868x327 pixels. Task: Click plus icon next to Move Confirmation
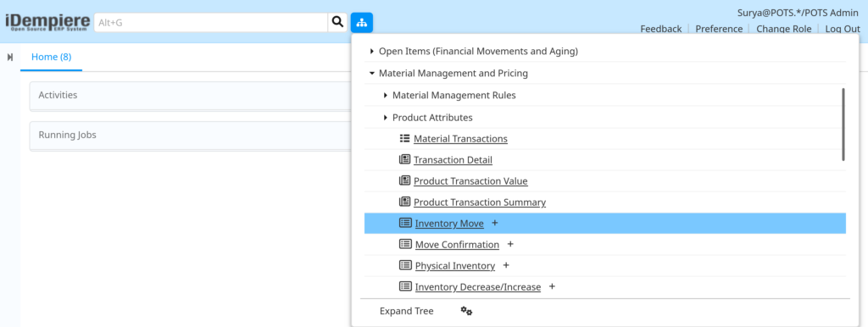coord(510,244)
